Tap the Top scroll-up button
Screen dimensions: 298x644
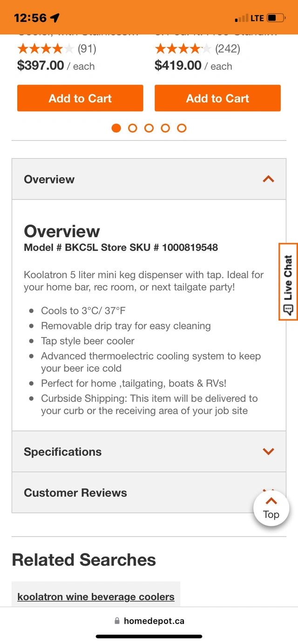click(x=271, y=508)
